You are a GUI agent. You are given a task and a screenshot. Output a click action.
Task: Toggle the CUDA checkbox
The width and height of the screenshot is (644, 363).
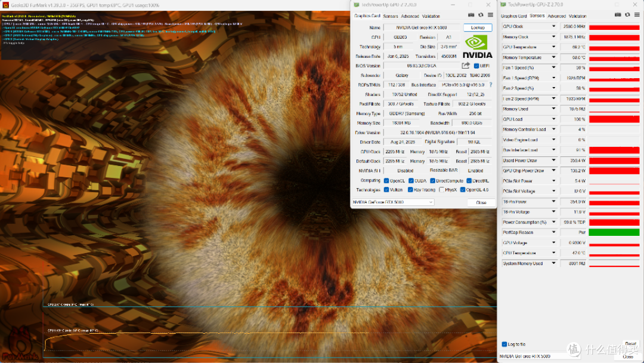click(411, 180)
